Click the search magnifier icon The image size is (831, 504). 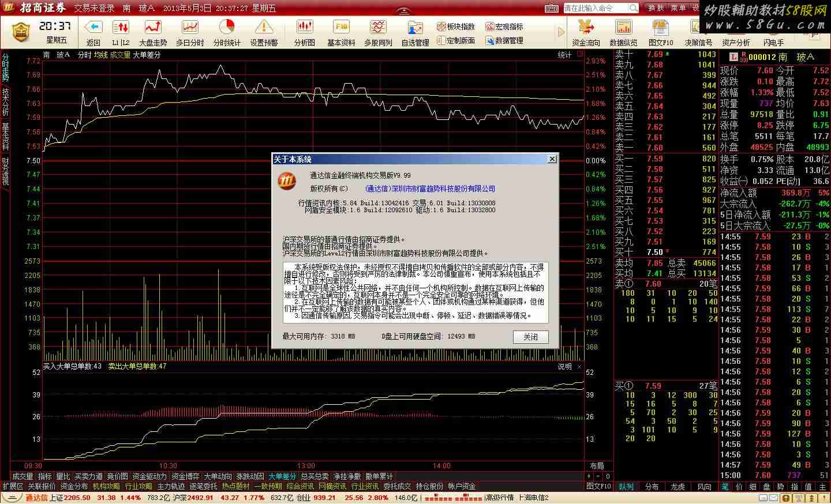click(x=634, y=8)
